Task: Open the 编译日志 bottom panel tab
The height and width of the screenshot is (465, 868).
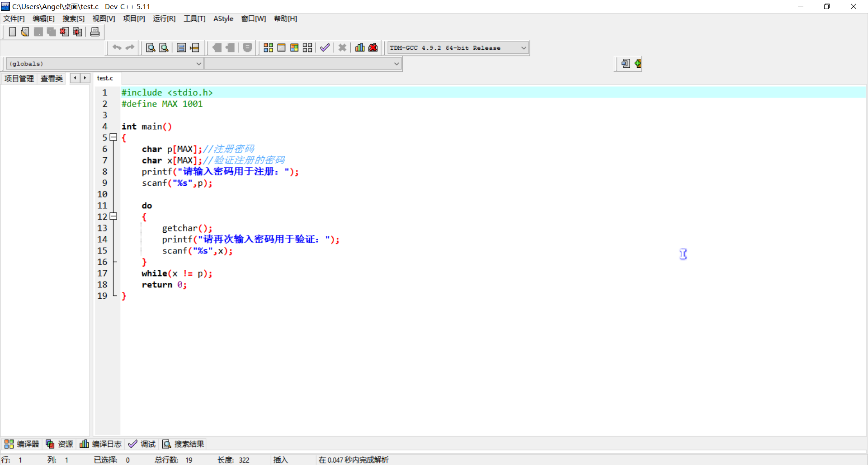Action: 100,444
